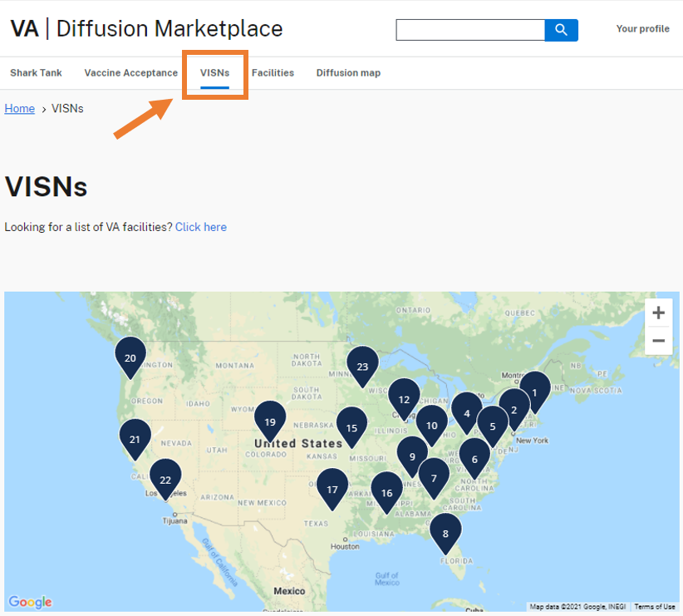Select VISN 10 map marker
Screen dimensions: 683x616
[432, 426]
